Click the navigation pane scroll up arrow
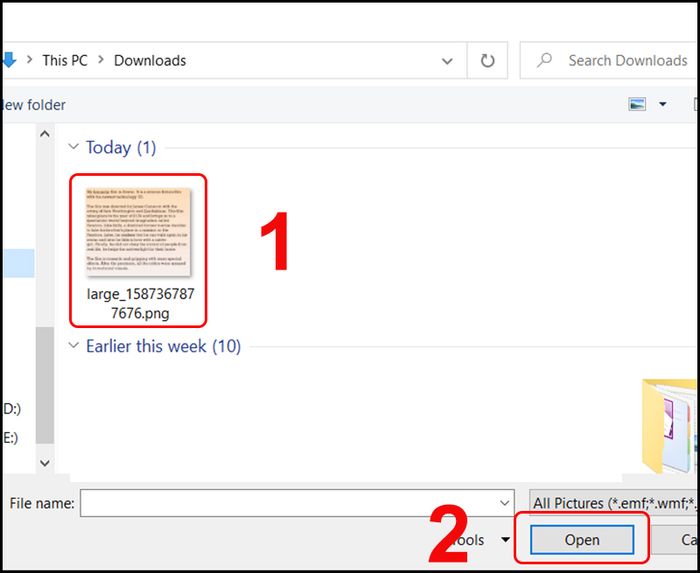The height and width of the screenshot is (573, 700). click(45, 133)
